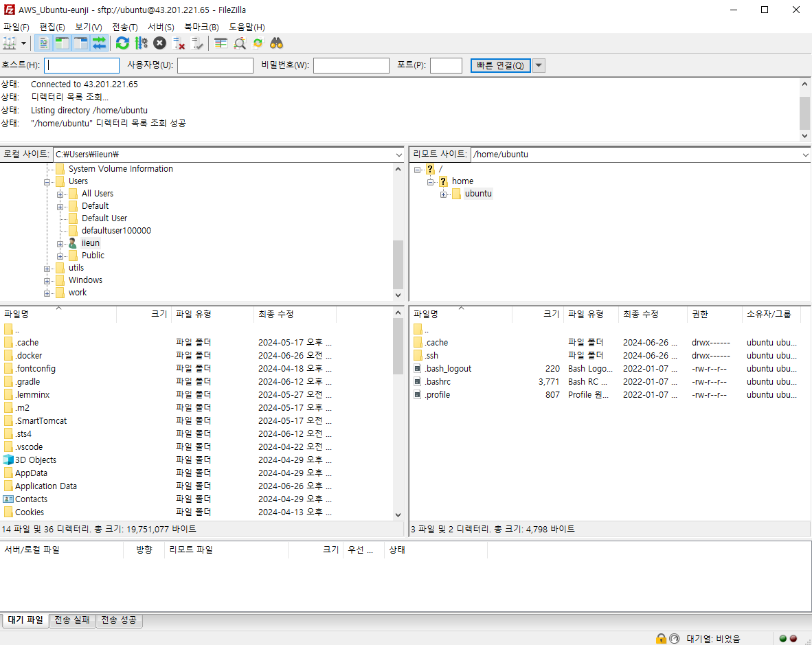Open the remote site path dropdown
Image resolution: width=812 pixels, height=645 pixels.
[x=805, y=155]
